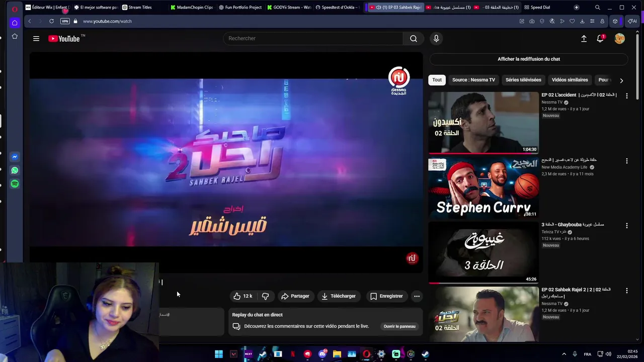The width and height of the screenshot is (644, 362).
Task: Click Enregistrer to save video
Action: click(x=386, y=296)
